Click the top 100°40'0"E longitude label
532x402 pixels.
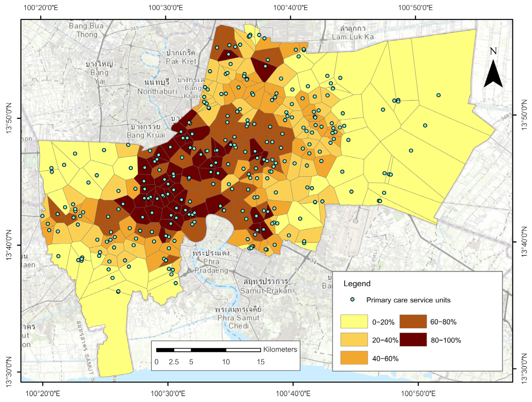click(x=290, y=7)
